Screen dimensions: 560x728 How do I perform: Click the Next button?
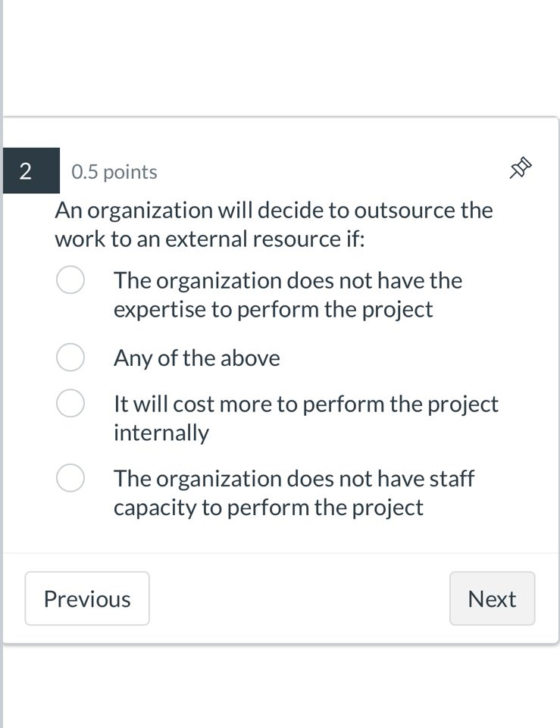(x=492, y=598)
